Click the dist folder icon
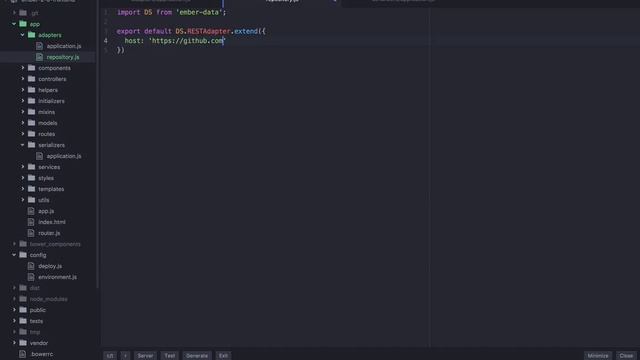 click(x=23, y=288)
